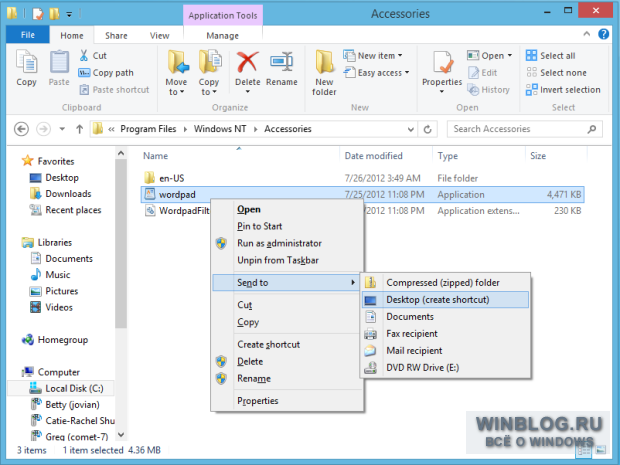Screen dimensions: 620x465
Task: Click History in the Open group
Action: tap(488, 90)
